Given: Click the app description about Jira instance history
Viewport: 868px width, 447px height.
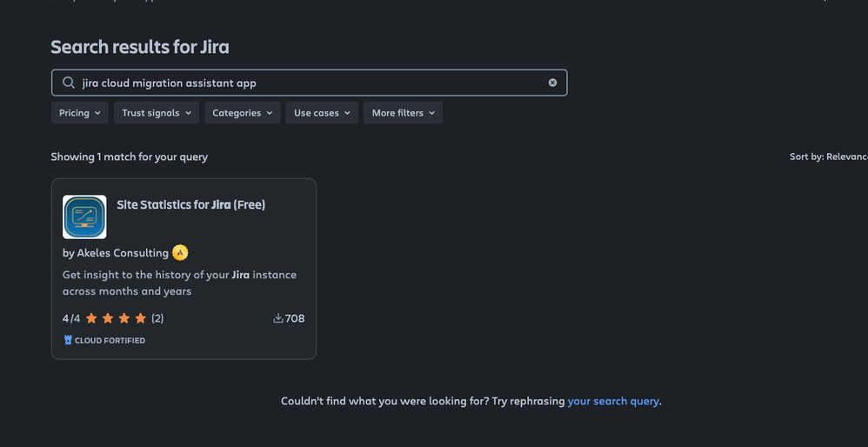Looking at the screenshot, I should (179, 283).
